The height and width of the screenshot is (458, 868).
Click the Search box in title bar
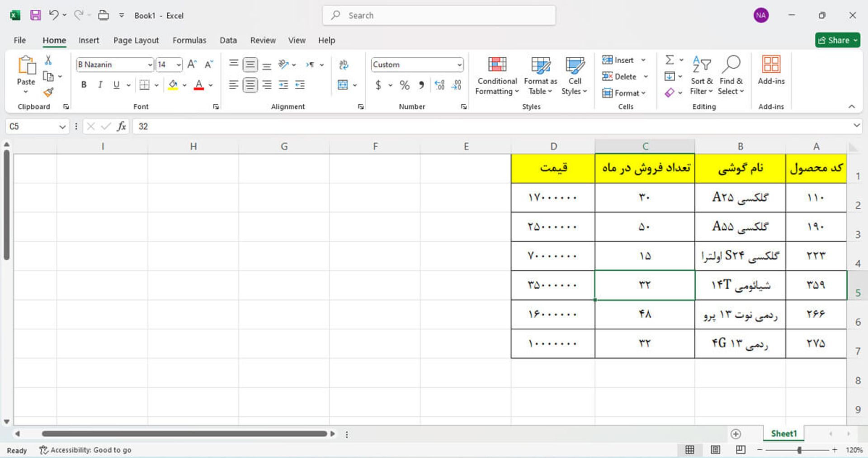pos(439,15)
